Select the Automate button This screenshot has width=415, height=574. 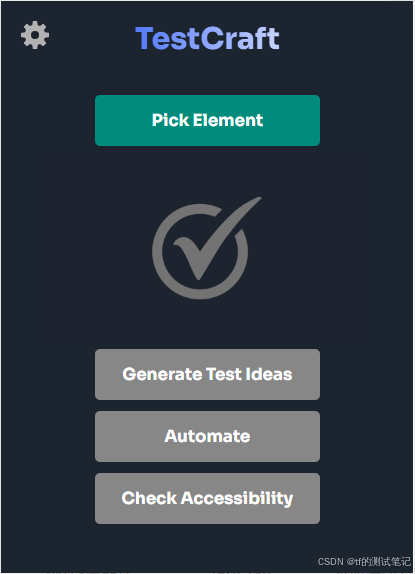[x=208, y=436]
